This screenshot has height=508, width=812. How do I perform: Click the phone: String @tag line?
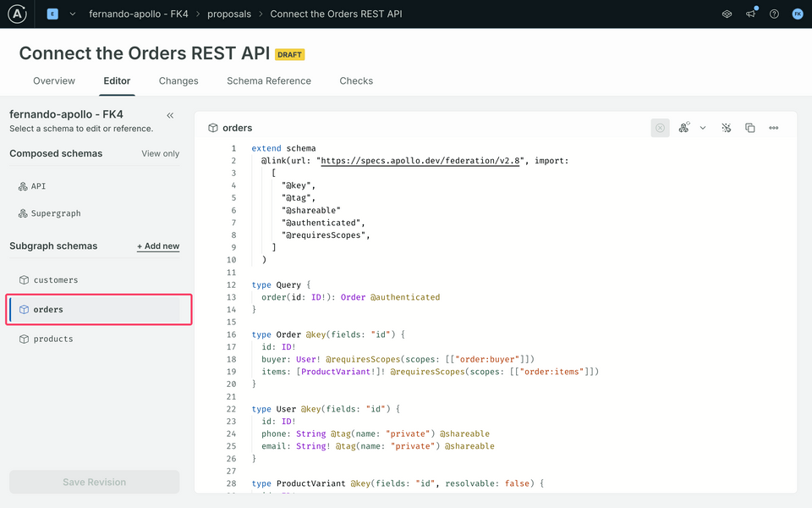[376, 433]
